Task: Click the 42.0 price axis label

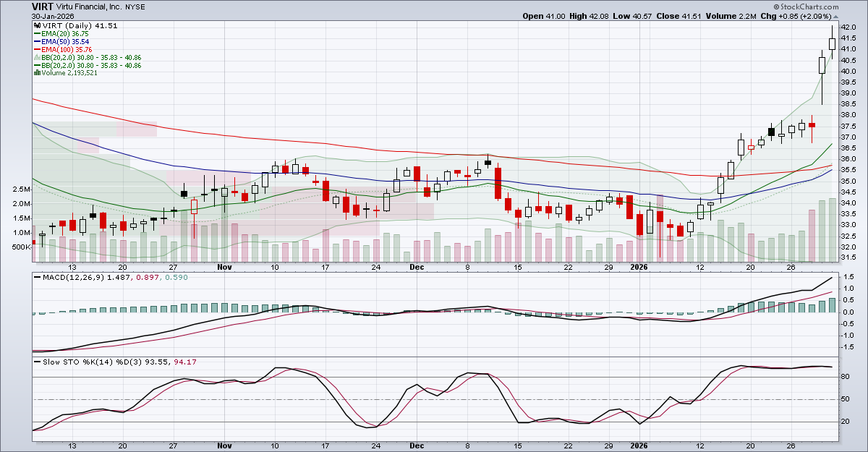Action: [x=848, y=27]
